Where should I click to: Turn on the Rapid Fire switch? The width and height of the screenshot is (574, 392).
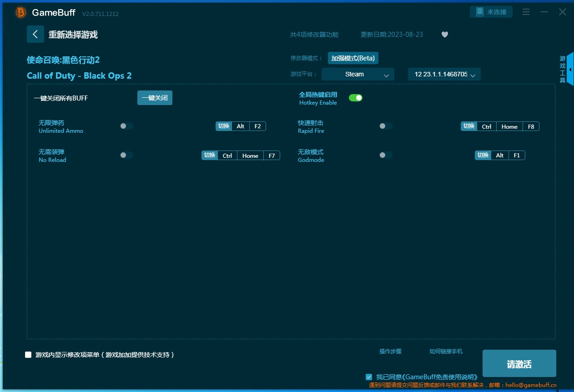click(x=386, y=126)
